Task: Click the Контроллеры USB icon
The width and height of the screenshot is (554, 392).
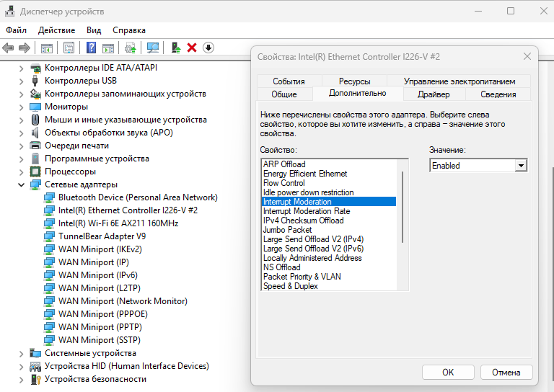Action: point(35,81)
